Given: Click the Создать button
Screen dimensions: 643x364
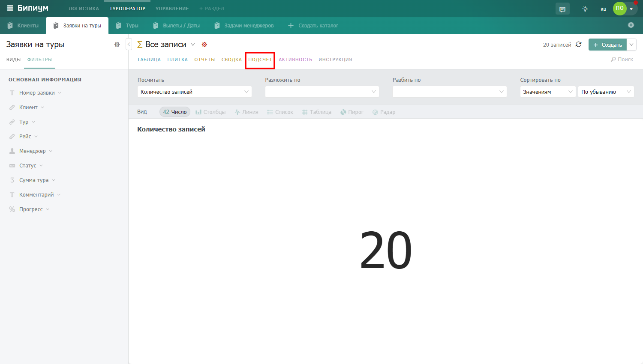Looking at the screenshot, I should [607, 45].
